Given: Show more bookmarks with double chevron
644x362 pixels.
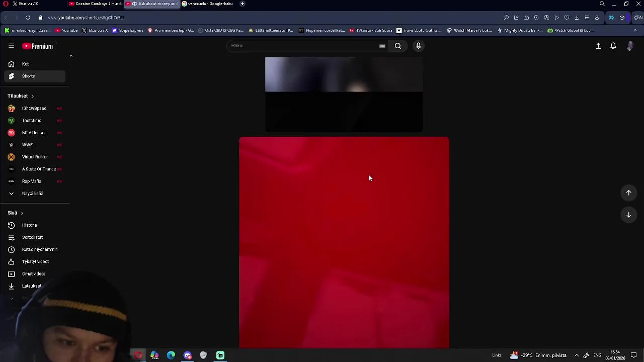Looking at the screenshot, I should pyautogui.click(x=635, y=30).
